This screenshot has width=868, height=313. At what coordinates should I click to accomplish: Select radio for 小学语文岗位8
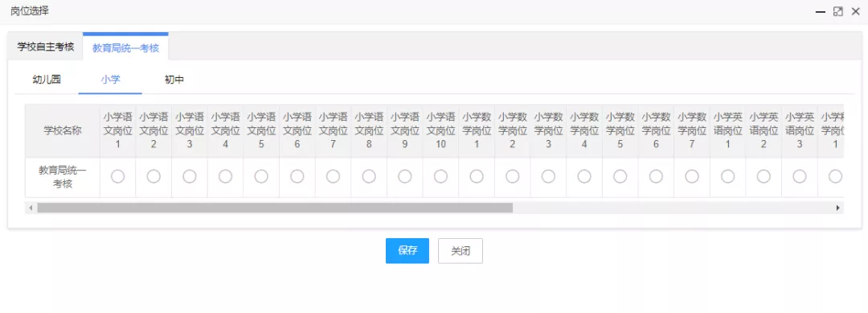coord(369,176)
